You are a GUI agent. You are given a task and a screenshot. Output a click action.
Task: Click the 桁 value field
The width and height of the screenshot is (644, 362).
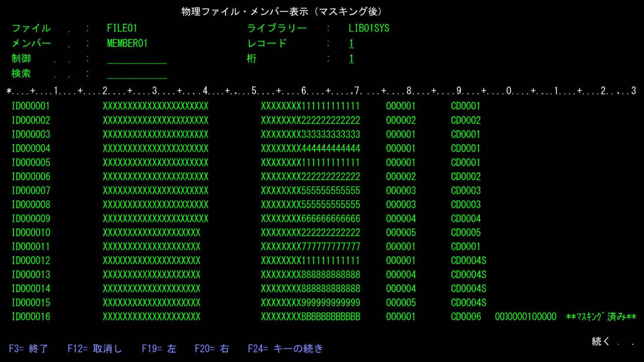pos(351,59)
